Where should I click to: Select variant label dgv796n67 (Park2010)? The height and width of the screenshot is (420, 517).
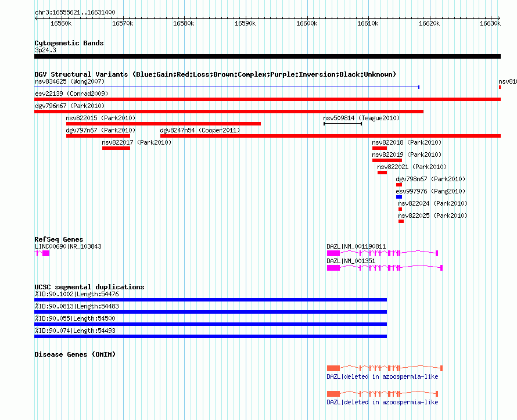tap(70, 106)
